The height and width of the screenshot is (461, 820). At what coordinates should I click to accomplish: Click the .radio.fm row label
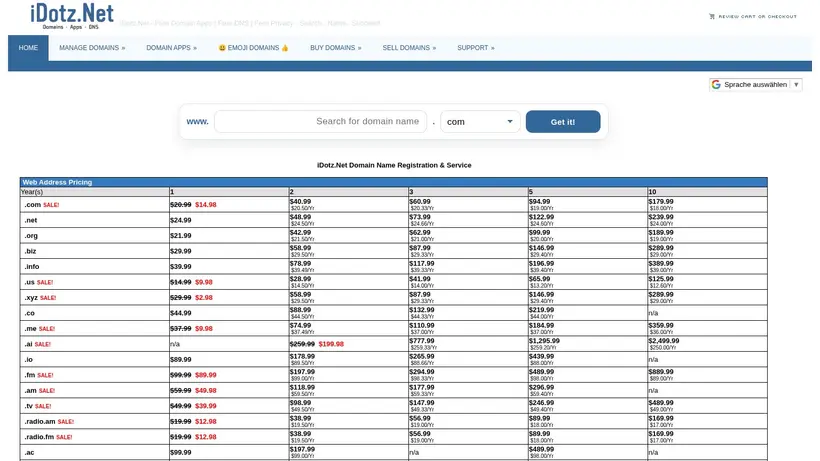[x=39, y=437]
